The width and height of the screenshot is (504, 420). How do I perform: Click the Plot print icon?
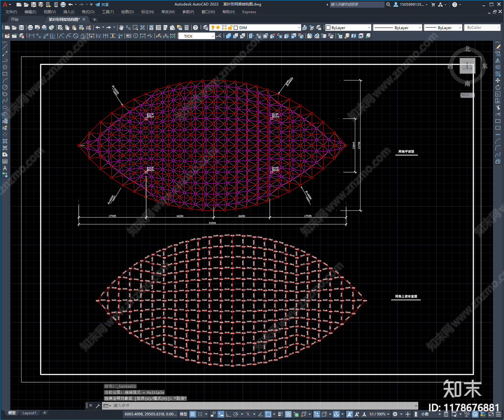[x=30, y=28]
